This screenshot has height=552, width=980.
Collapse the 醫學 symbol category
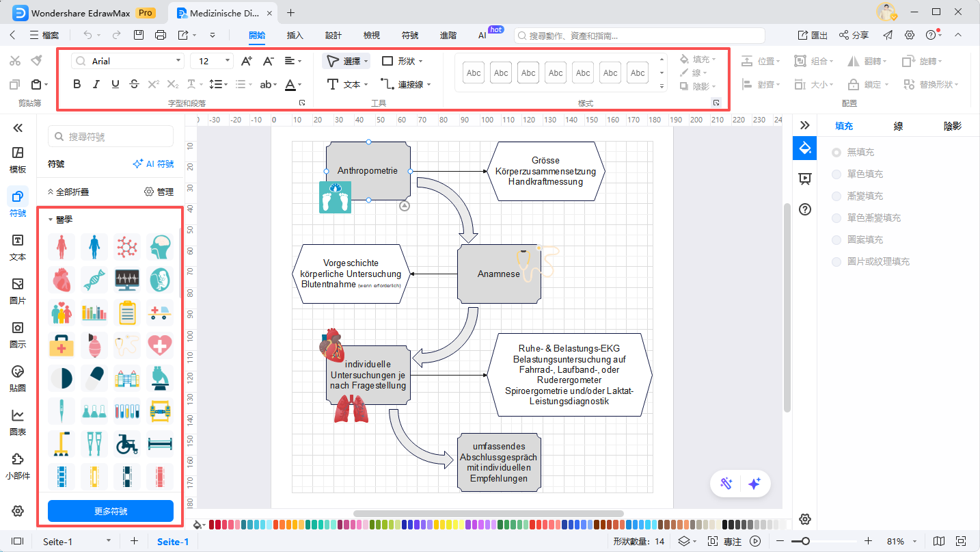coord(51,220)
